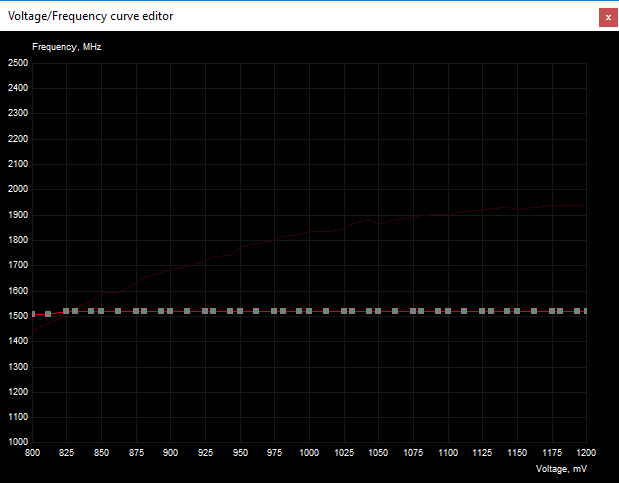Click the 1500 frequency axis label
This screenshot has width=619, height=483.
pyautogui.click(x=18, y=316)
